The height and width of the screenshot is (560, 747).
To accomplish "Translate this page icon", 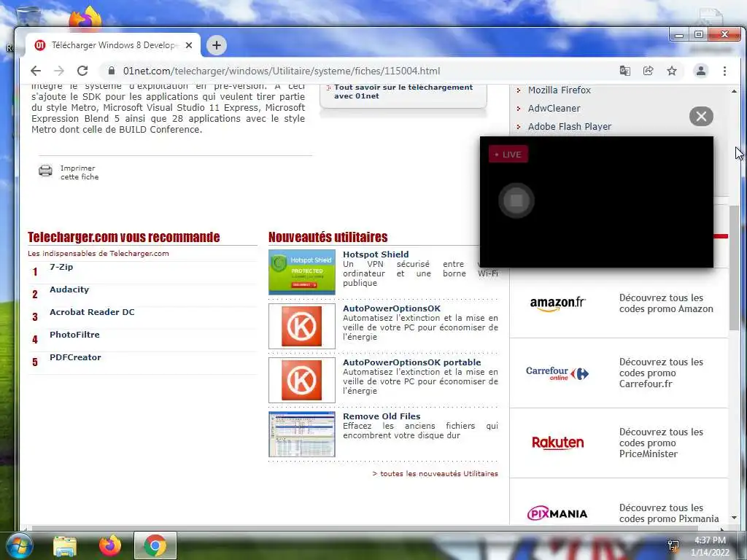I will 624,71.
